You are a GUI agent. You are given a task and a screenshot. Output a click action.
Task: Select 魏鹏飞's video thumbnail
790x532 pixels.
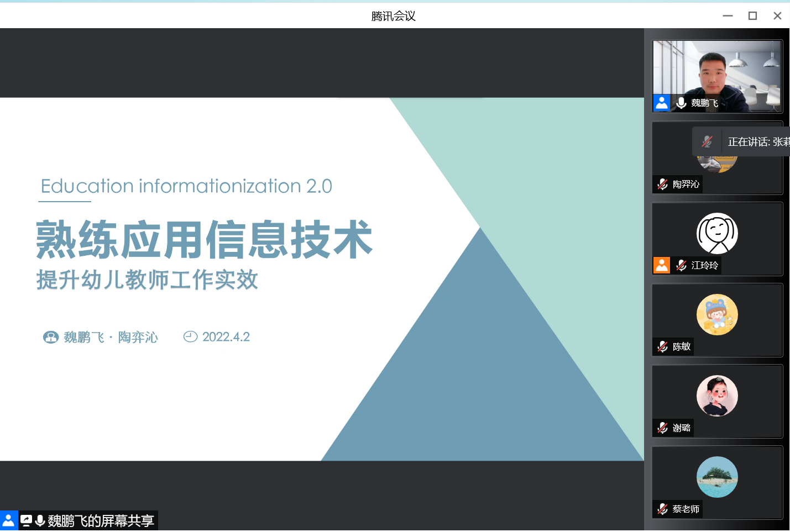[717, 76]
